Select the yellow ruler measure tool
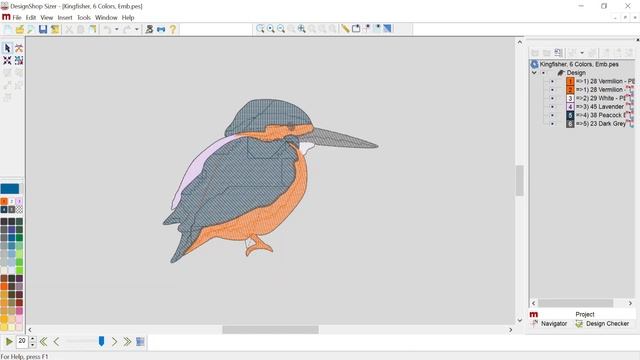This screenshot has height=360, width=640. [345, 29]
